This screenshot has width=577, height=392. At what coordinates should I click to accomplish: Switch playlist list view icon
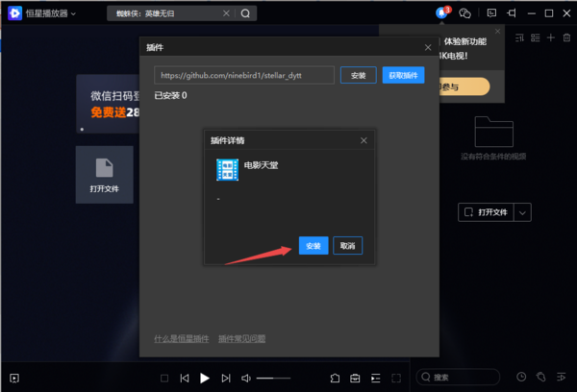tap(535, 37)
